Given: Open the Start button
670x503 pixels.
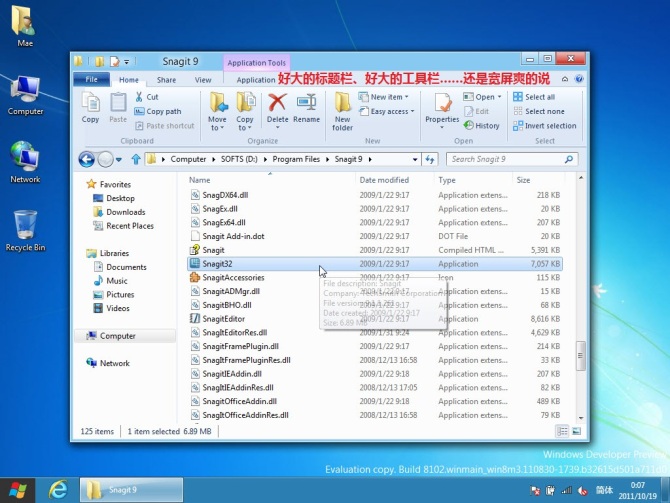Looking at the screenshot, I should [x=17, y=490].
